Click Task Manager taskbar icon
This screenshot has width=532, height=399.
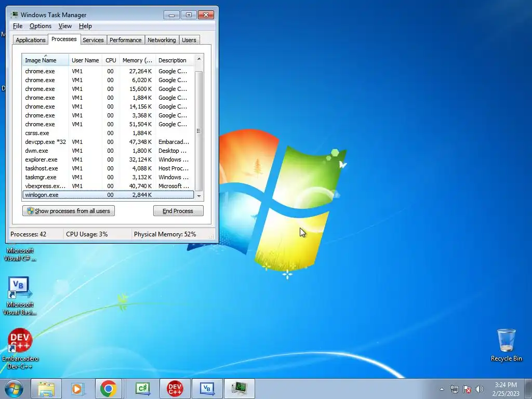[x=239, y=389]
